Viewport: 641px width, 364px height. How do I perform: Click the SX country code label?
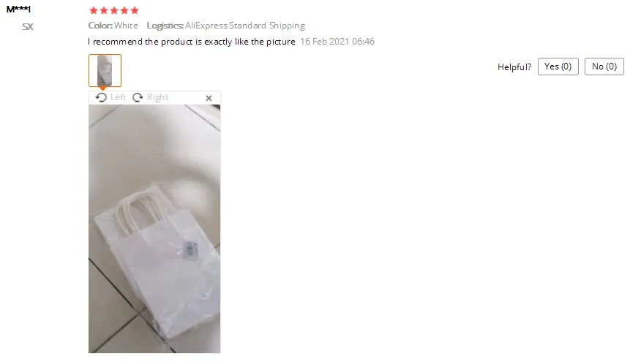(x=28, y=27)
